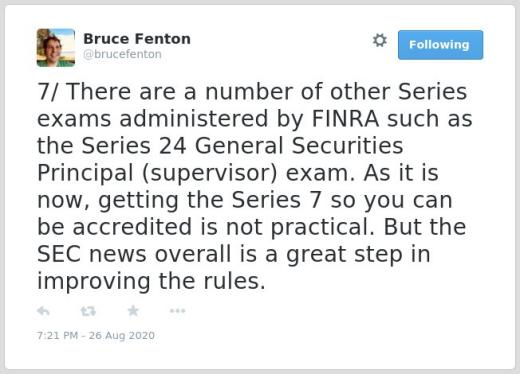This screenshot has width=520, height=374.
Task: Open the three-dot more options menu
Action: tap(177, 311)
